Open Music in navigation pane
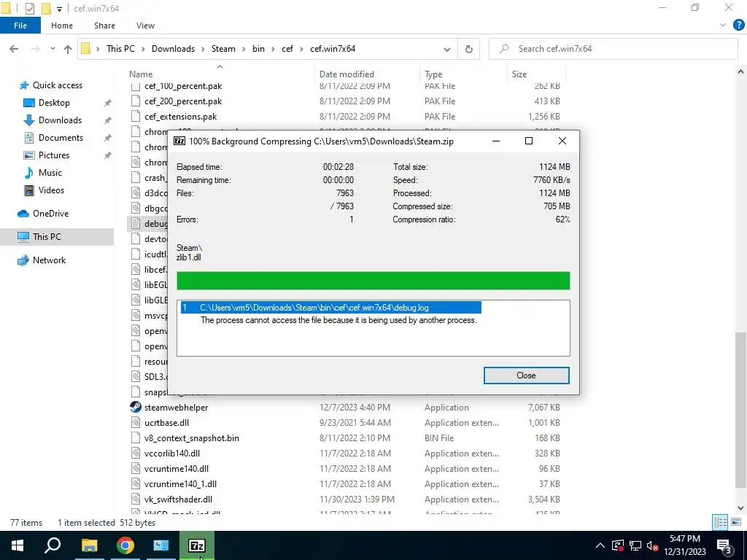Screen dimensions: 747x560 tap(50, 173)
